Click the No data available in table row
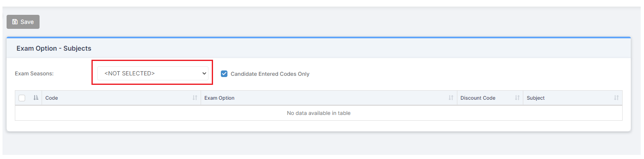 (318, 113)
